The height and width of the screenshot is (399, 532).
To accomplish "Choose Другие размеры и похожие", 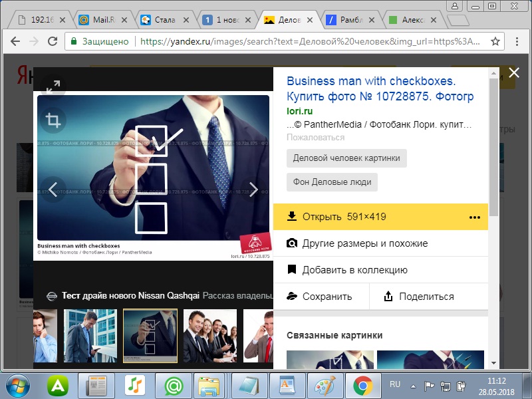I will (x=380, y=243).
